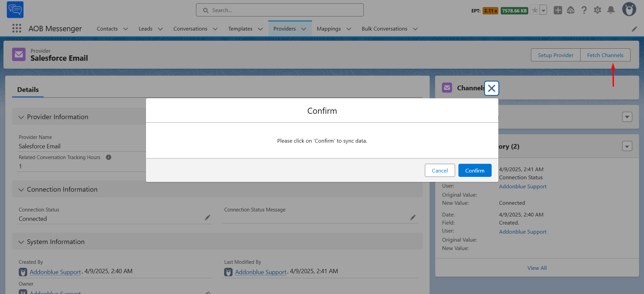Expand the Templates tab dropdown chevron
Screen dimensions: 644x294
coord(260,29)
